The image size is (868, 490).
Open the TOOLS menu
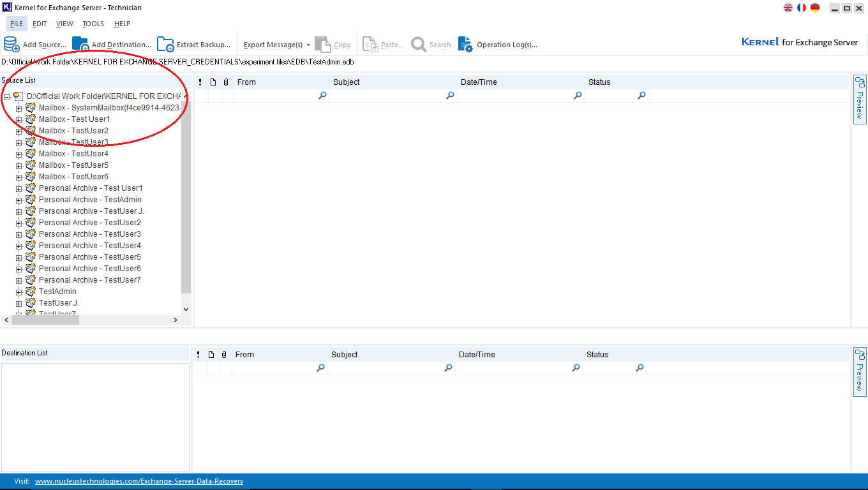[93, 24]
